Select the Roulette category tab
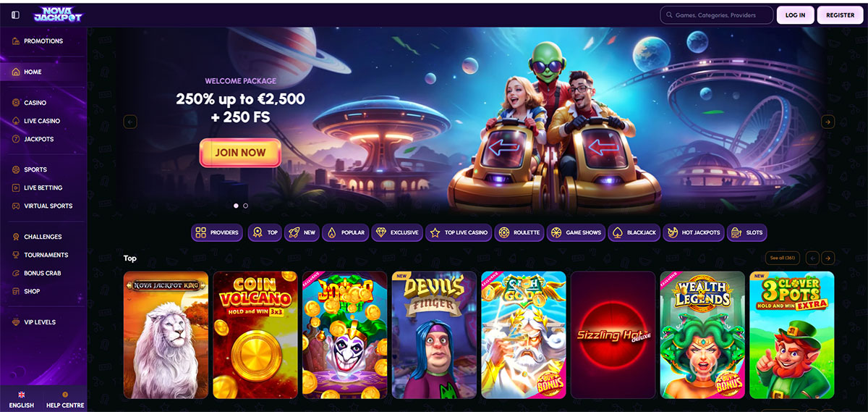This screenshot has width=868, height=412. pos(519,232)
